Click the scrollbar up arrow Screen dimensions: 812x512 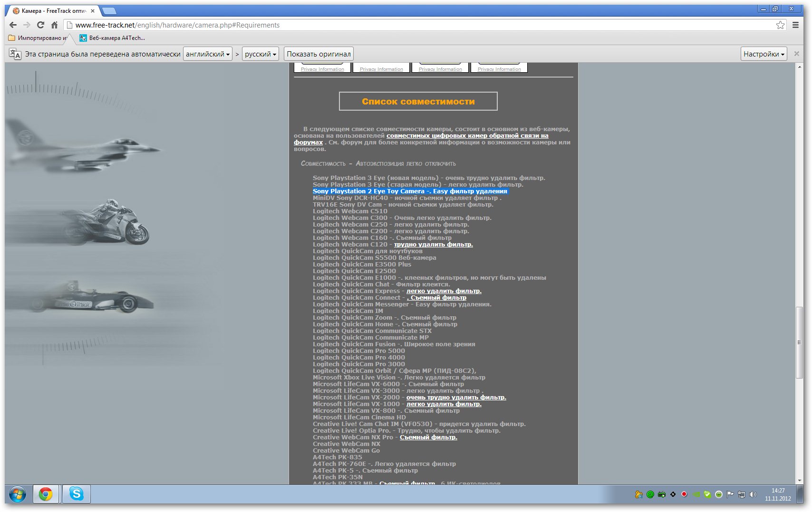point(800,66)
